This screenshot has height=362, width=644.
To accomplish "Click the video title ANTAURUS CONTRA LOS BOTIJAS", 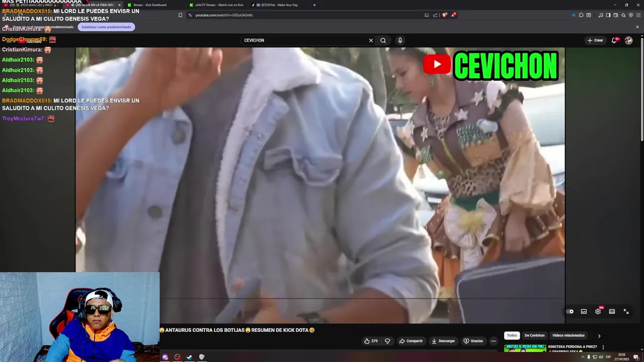I will (237, 330).
